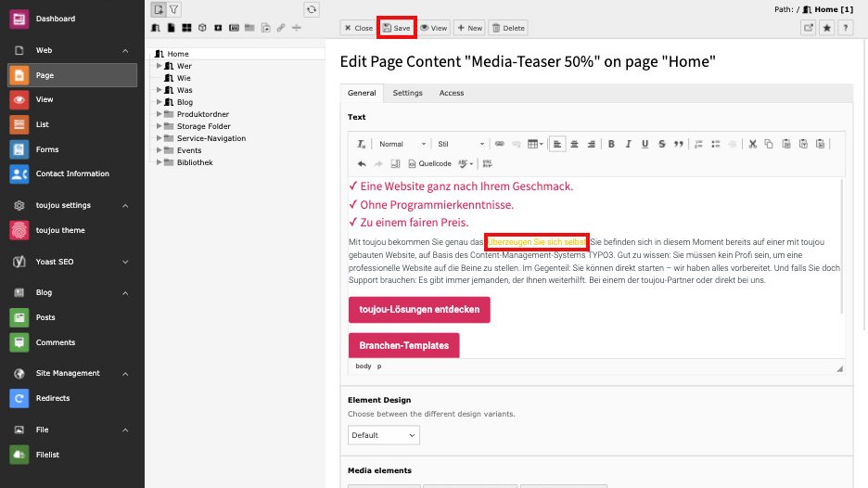Open the Access tab

click(x=452, y=93)
